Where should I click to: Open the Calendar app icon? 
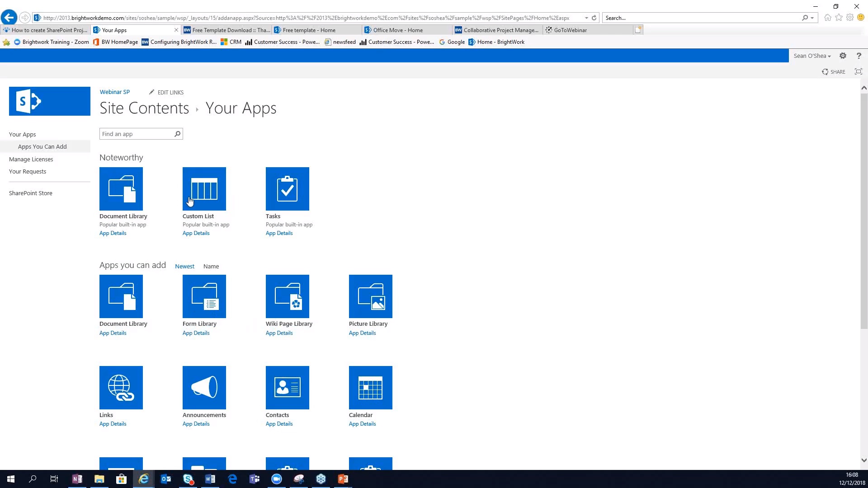point(370,388)
